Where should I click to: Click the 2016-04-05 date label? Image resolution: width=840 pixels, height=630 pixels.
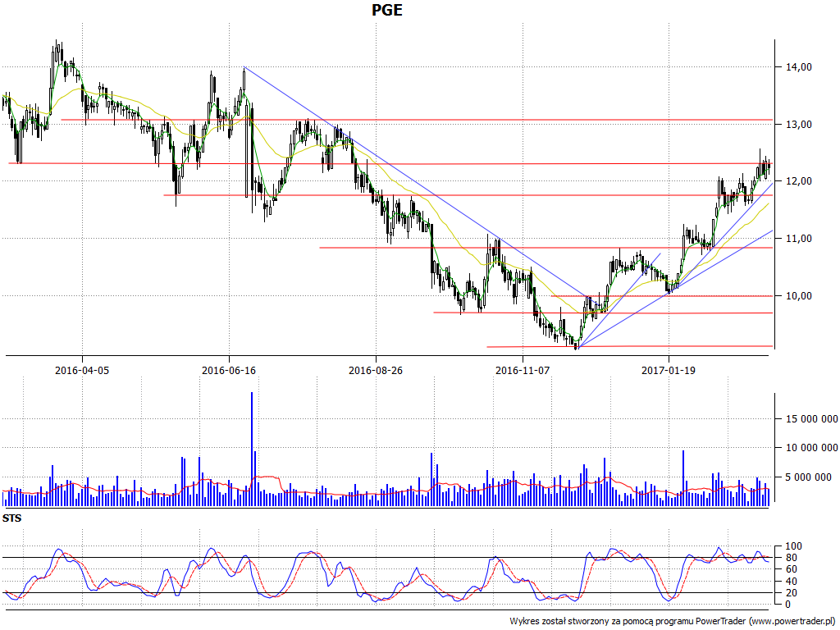point(82,370)
